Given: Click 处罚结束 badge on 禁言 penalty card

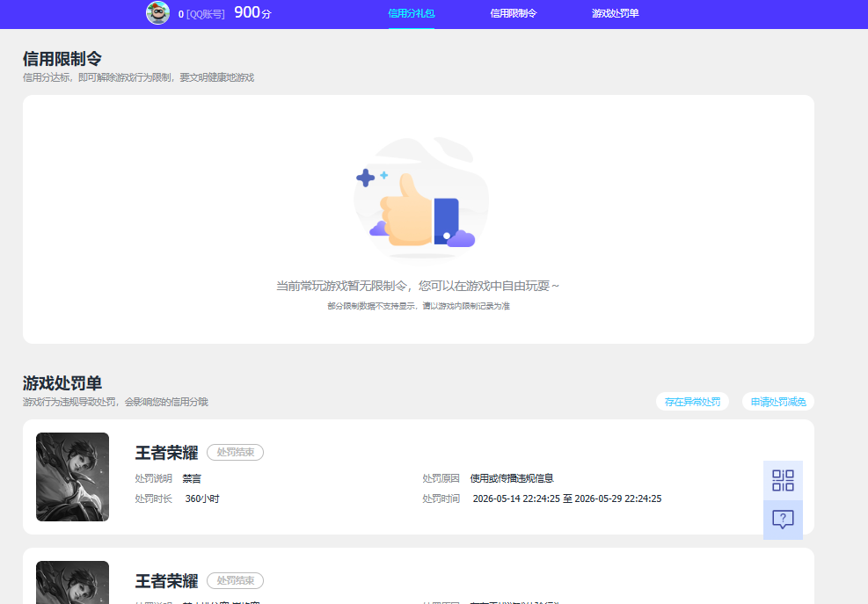Looking at the screenshot, I should tap(236, 452).
